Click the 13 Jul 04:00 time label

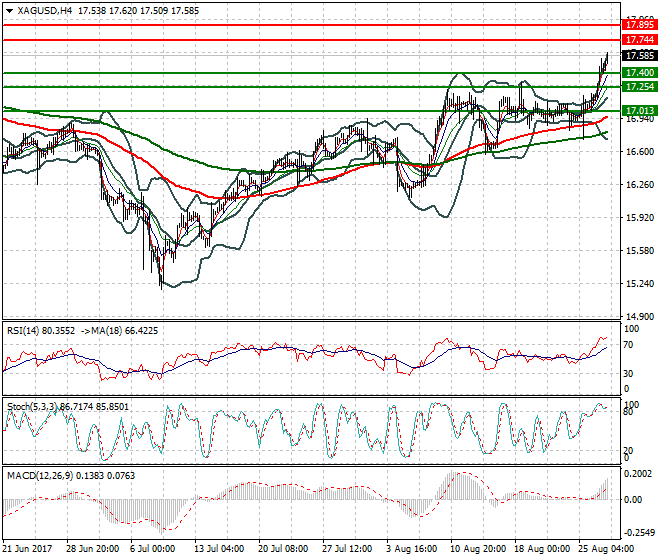pyautogui.click(x=219, y=549)
